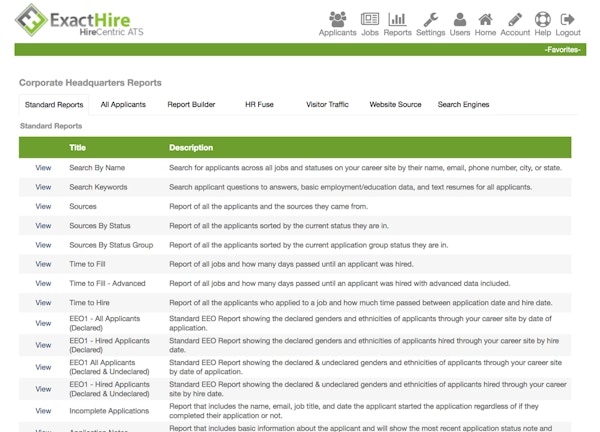Click the 'Incomplete Applications' title text
Image resolution: width=600 pixels, height=432 pixels.
click(x=109, y=411)
